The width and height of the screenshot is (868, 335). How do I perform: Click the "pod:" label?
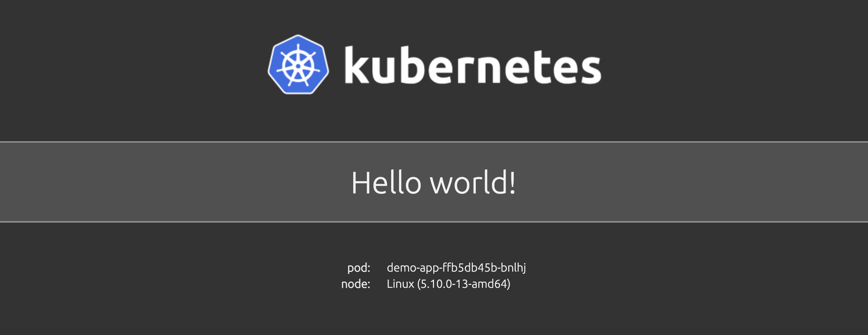click(359, 268)
